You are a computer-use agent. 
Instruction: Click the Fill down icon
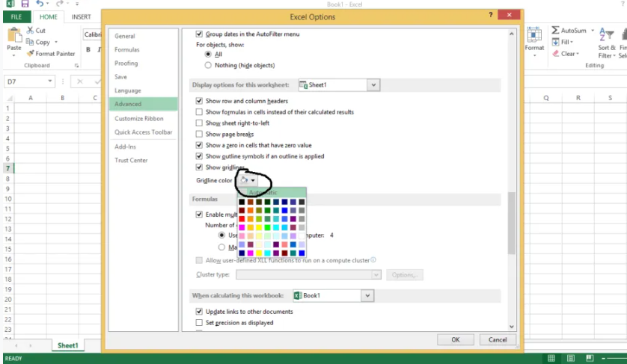click(x=555, y=43)
